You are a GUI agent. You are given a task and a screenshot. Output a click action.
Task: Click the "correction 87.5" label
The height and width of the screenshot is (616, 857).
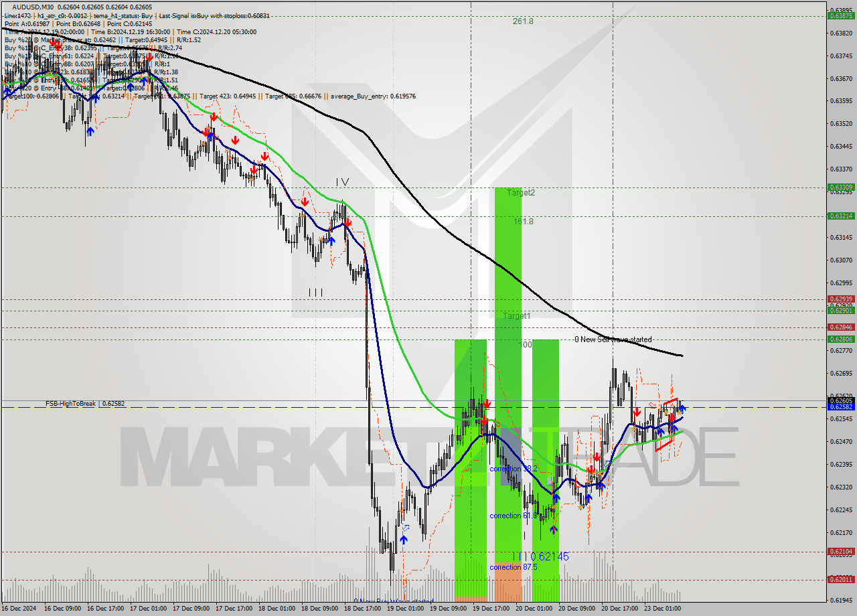[x=514, y=567]
